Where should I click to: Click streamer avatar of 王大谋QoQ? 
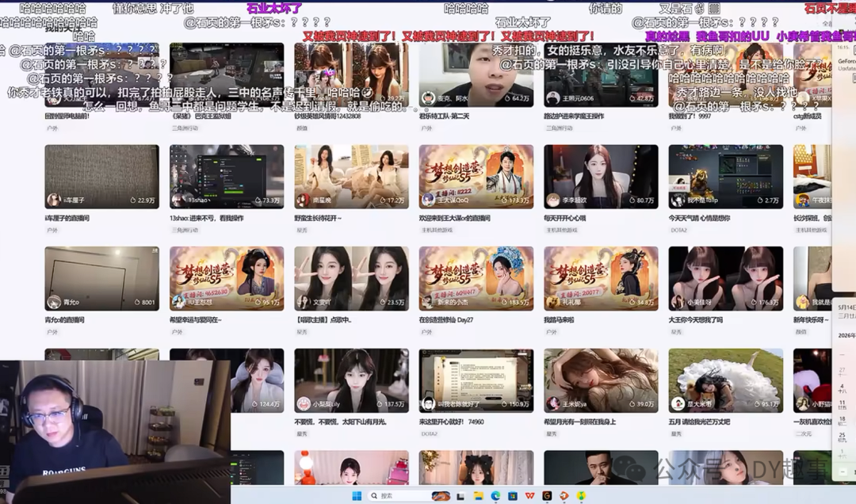[x=429, y=200]
